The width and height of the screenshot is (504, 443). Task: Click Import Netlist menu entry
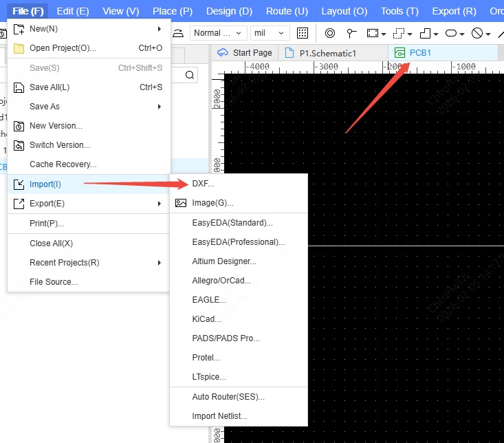pos(219,416)
